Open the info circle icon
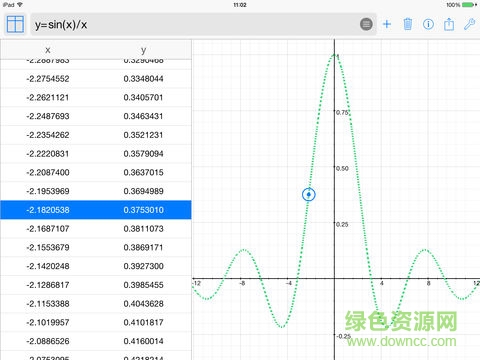The height and width of the screenshot is (360, 480). tap(428, 24)
